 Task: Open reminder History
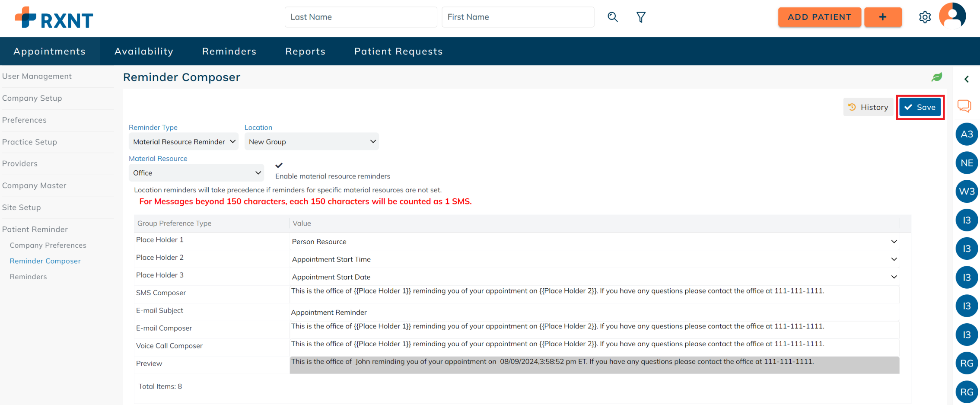point(868,107)
